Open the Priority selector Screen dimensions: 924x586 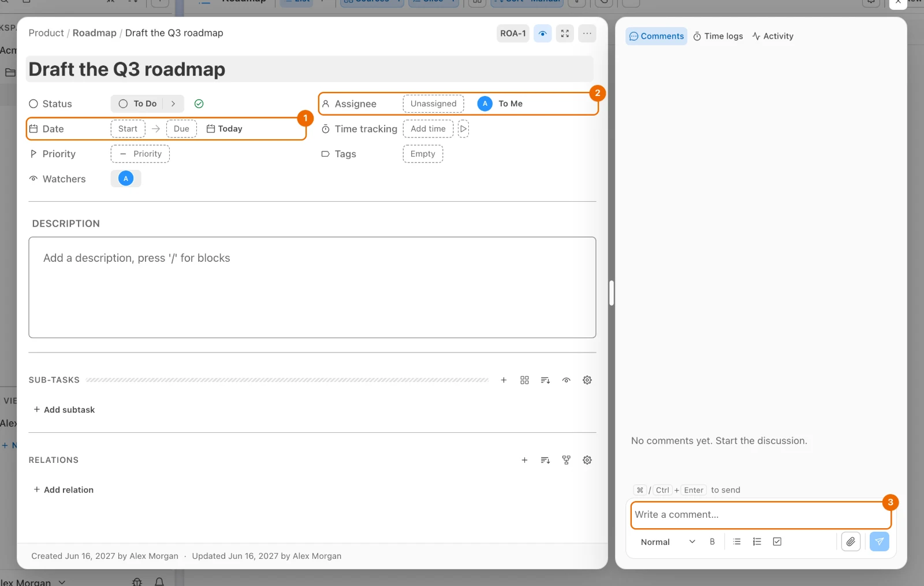click(140, 154)
